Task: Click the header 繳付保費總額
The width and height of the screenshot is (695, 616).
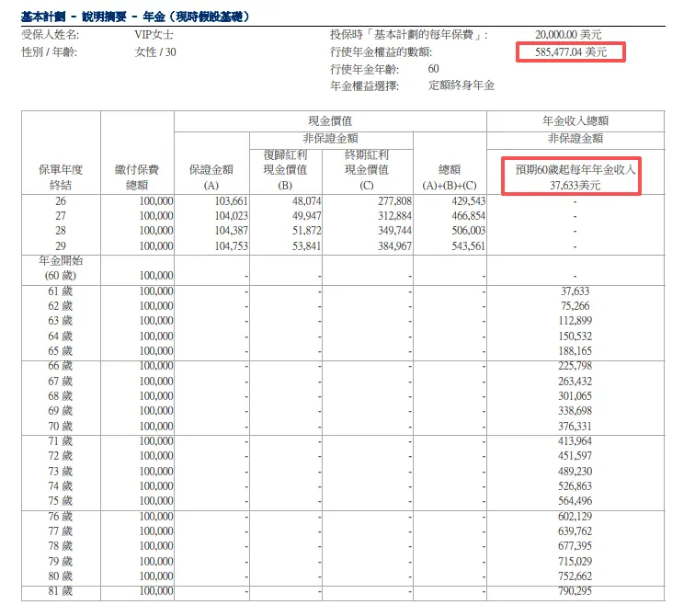Action: click(x=136, y=177)
